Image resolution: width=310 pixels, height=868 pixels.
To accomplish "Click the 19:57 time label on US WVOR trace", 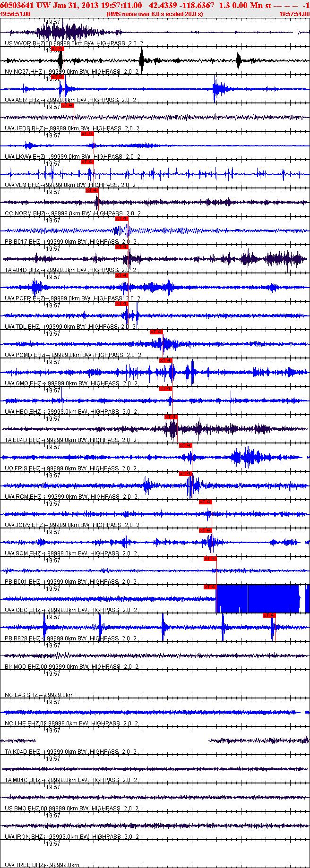I will tap(53, 22).
